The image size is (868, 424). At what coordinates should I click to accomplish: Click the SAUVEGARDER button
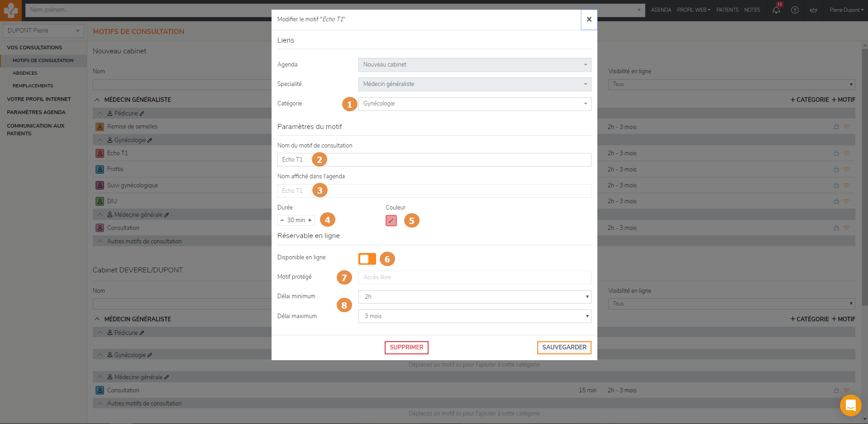[x=564, y=348]
